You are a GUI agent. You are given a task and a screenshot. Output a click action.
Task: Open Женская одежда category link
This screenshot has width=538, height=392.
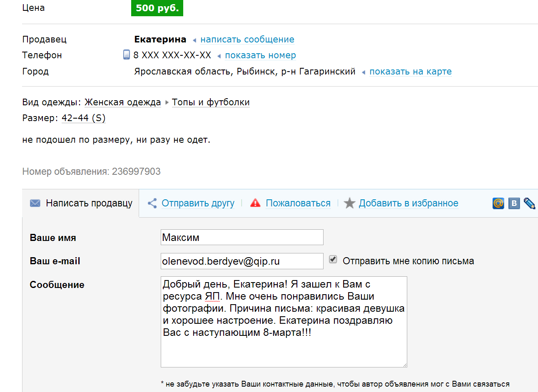(x=122, y=102)
